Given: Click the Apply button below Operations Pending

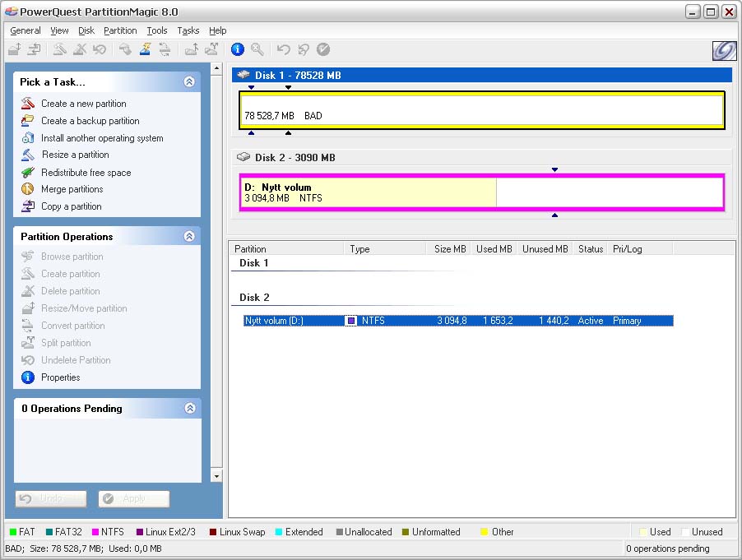Looking at the screenshot, I should point(133,498).
